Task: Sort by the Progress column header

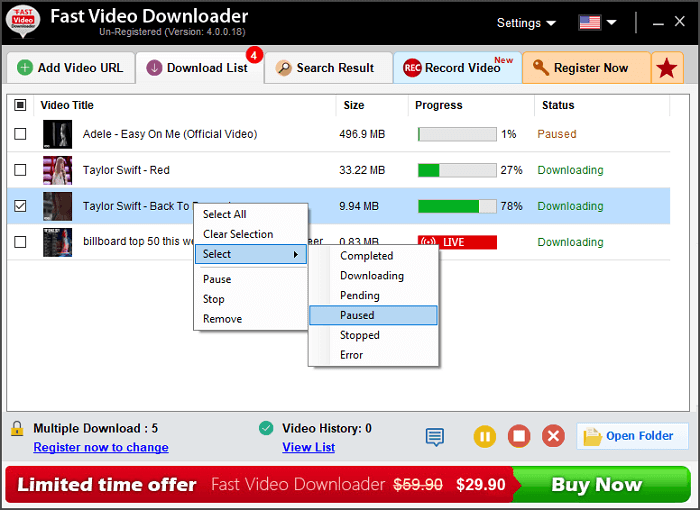Action: 471,105
